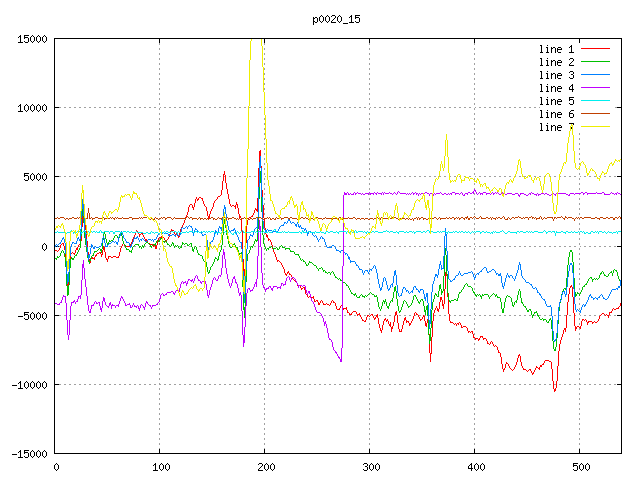This screenshot has height=480, width=640.
Task: Click the blue line sample beside line 3
Action: coord(595,75)
